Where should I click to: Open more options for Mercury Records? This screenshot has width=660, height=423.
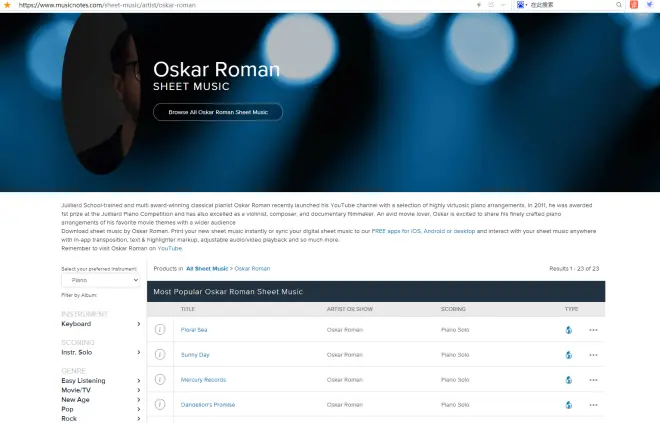click(x=593, y=380)
